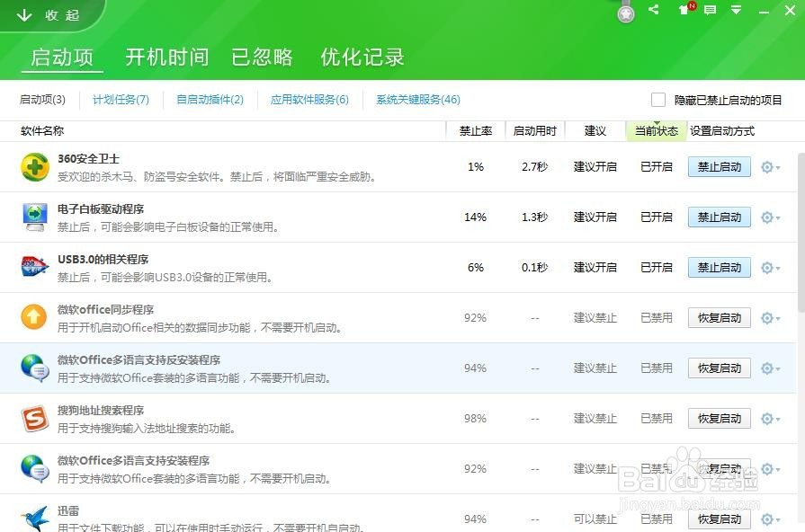
Task: Open the feedback message icon
Action: coord(710,10)
